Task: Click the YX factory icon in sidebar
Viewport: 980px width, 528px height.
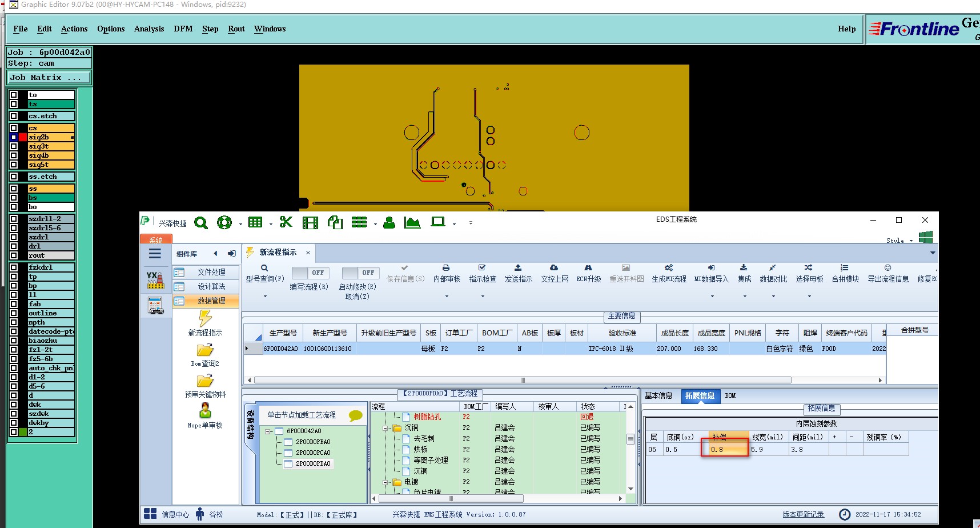Action: coord(155,280)
